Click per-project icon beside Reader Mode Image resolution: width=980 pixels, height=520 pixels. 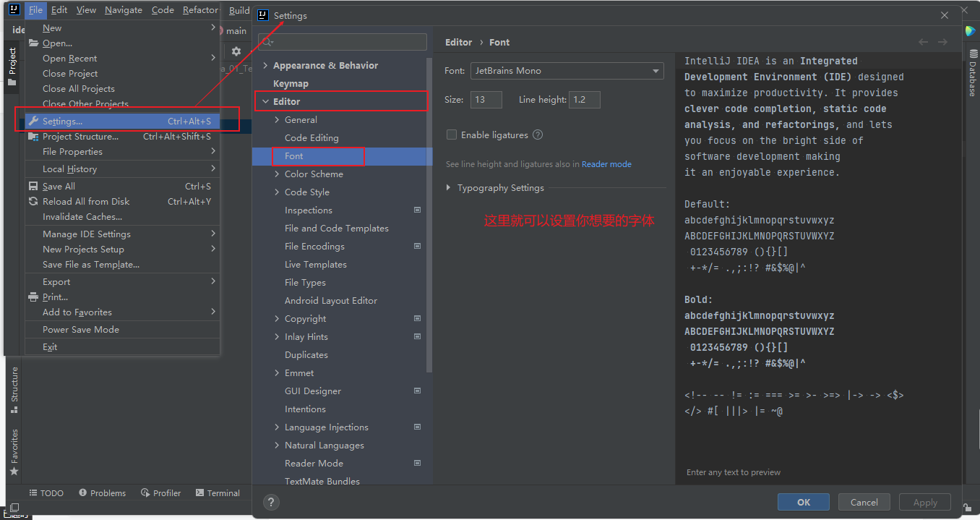(x=417, y=463)
